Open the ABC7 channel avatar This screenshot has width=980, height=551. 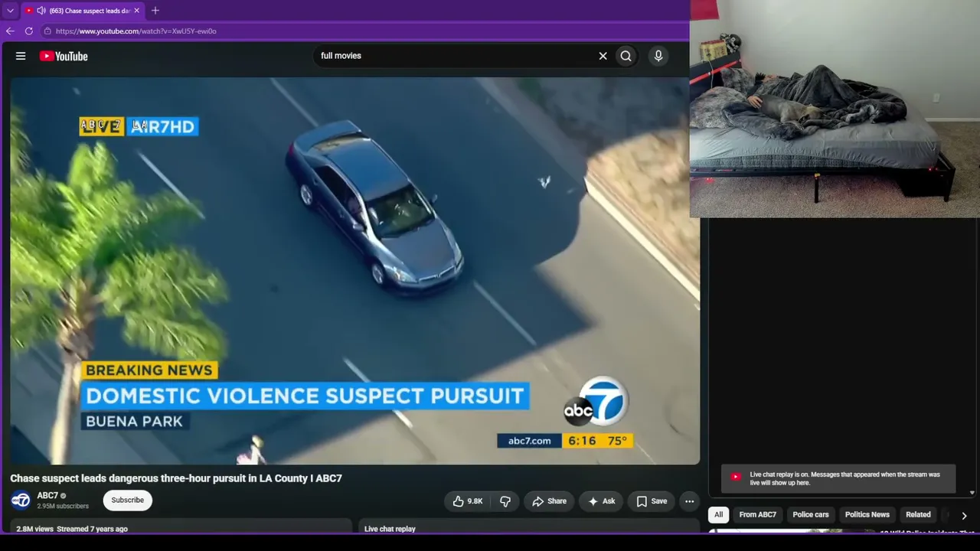[21, 500]
